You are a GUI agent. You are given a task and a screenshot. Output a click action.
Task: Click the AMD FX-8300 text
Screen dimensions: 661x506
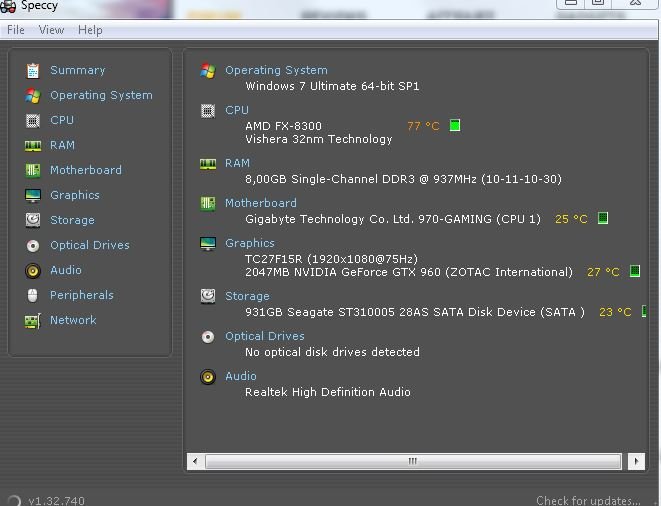click(x=283, y=126)
